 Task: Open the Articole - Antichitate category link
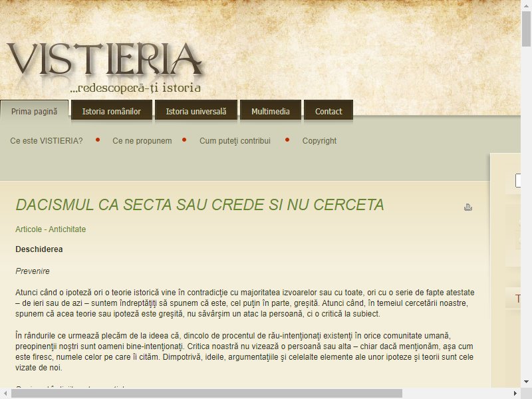[x=51, y=229]
